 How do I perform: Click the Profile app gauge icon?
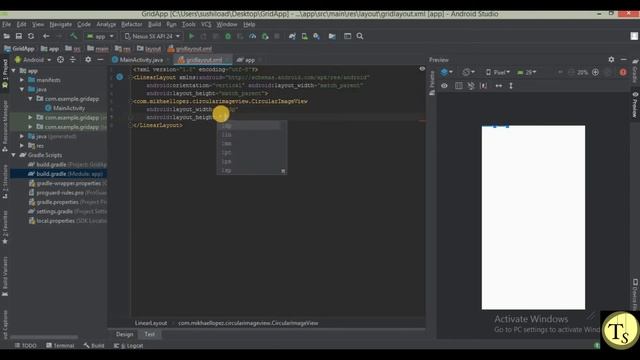click(253, 36)
